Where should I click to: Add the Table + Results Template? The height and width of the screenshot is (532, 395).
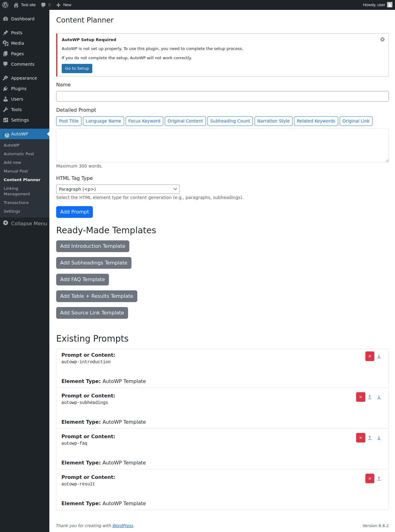97,296
